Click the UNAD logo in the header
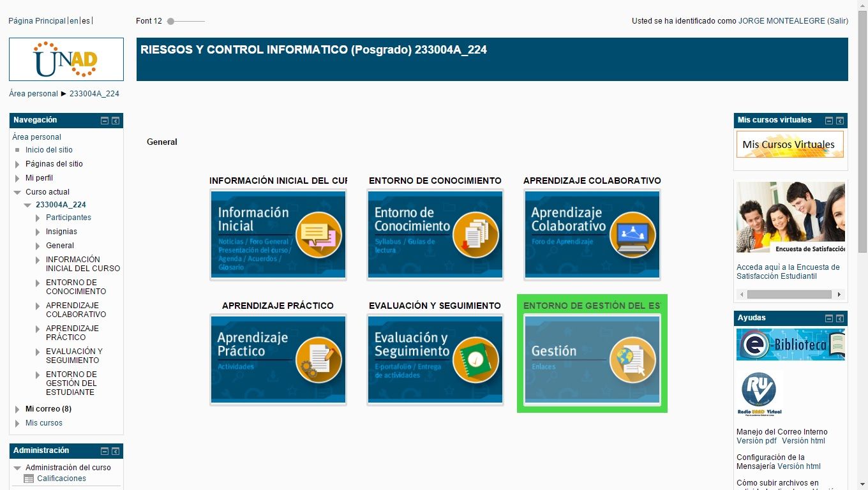This screenshot has width=868, height=490. pyautogui.click(x=66, y=59)
